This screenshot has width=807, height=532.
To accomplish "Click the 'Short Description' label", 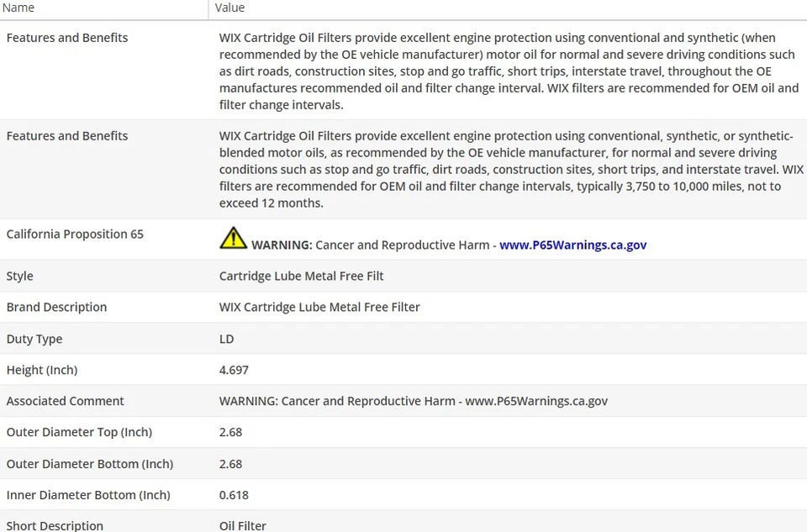I will [55, 526].
